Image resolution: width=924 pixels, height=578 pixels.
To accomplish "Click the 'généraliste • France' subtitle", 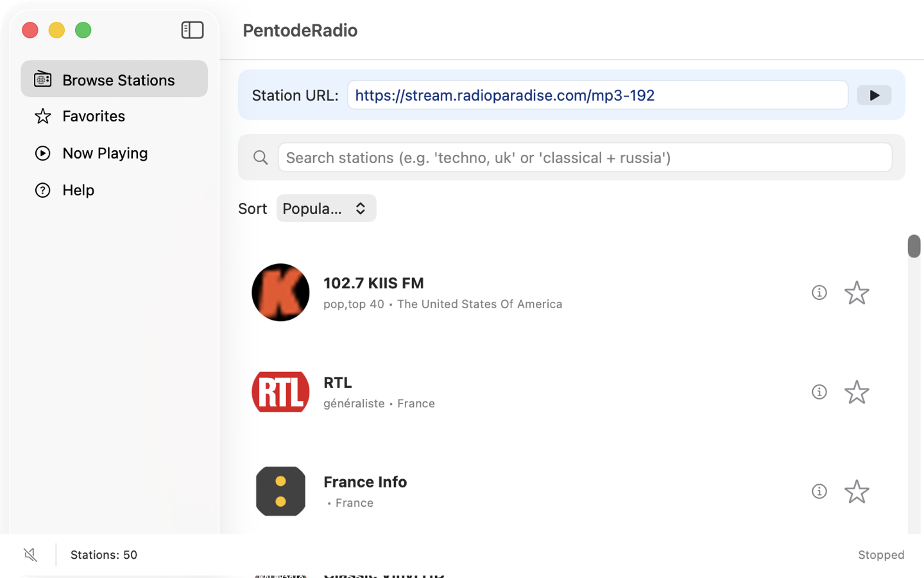I will point(379,403).
